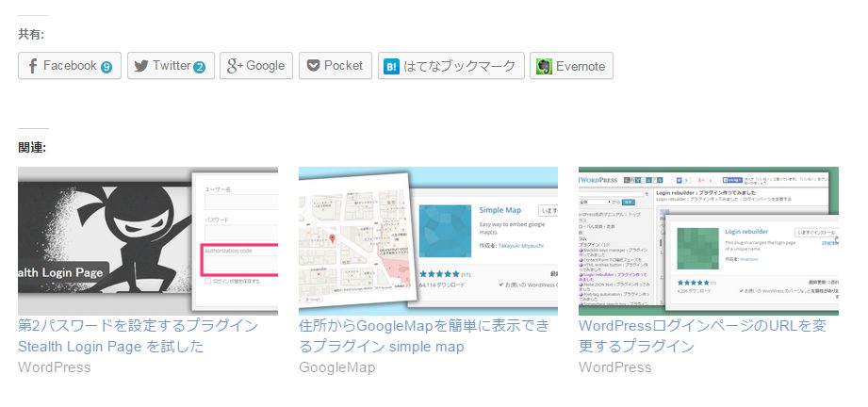The width and height of the screenshot is (868, 407).
Task: Open the Stealth Login Page article link
Action: pyautogui.click(x=138, y=335)
